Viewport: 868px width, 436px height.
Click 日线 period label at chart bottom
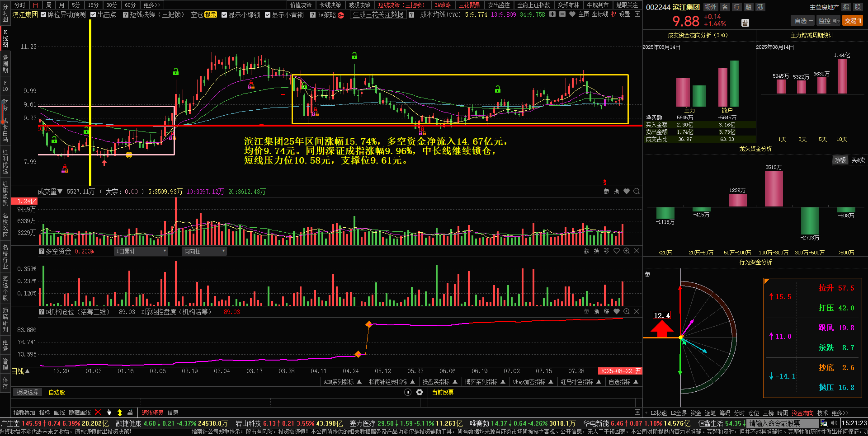[x=18, y=371]
